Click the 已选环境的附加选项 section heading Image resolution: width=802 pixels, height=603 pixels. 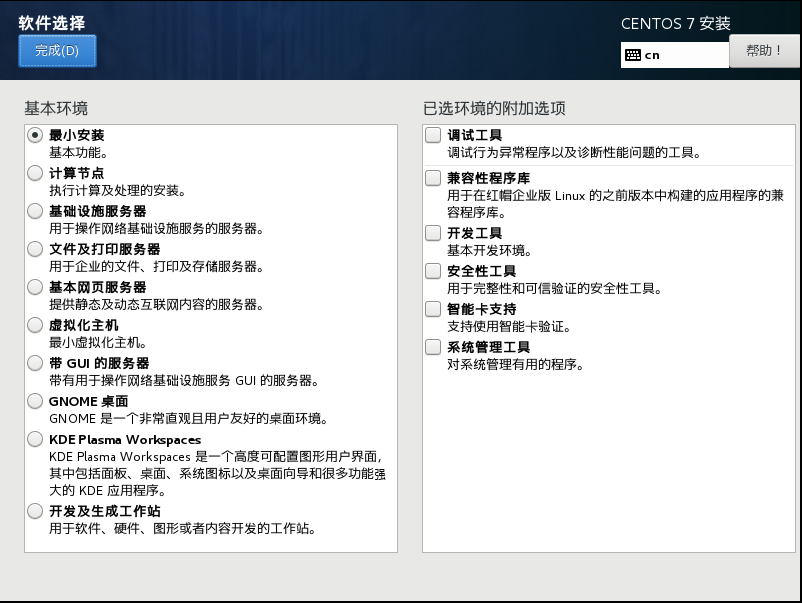coord(494,108)
